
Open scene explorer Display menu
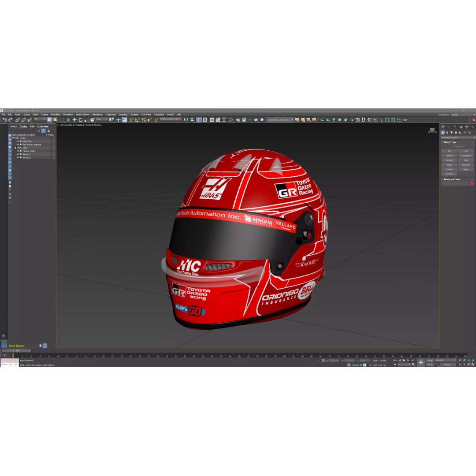(x=23, y=126)
